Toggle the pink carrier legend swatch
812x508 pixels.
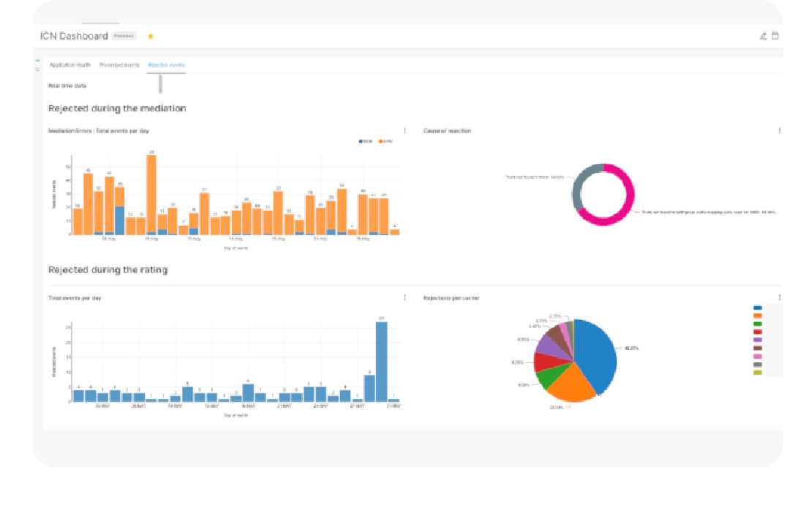[758, 356]
